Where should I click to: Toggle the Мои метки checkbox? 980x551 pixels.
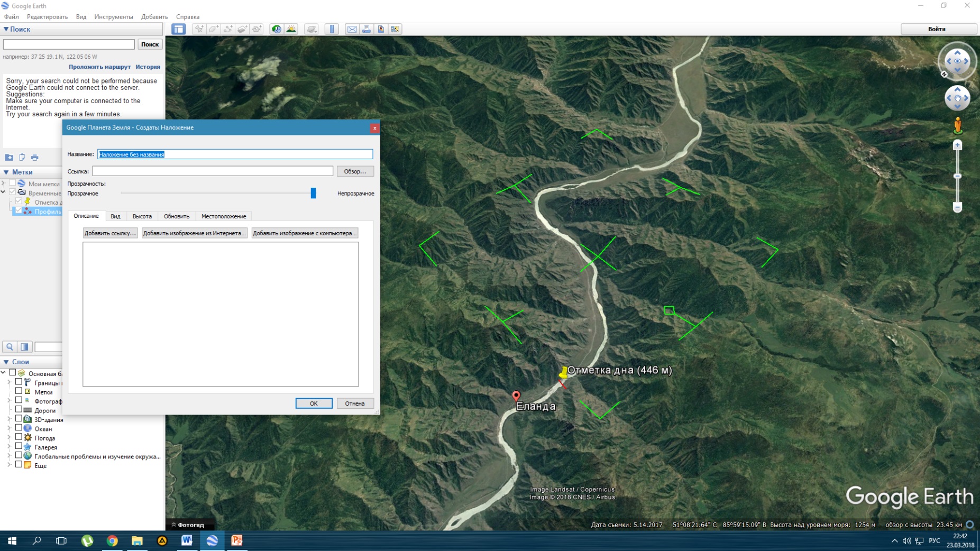click(12, 183)
